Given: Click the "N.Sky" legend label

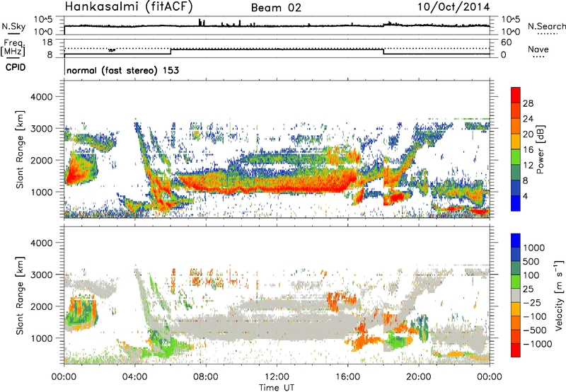Looking at the screenshot, I should (13, 26).
